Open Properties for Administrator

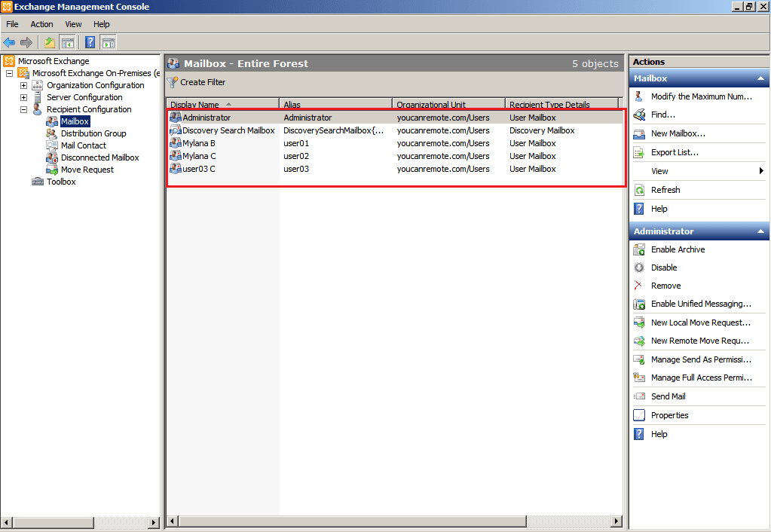point(669,415)
